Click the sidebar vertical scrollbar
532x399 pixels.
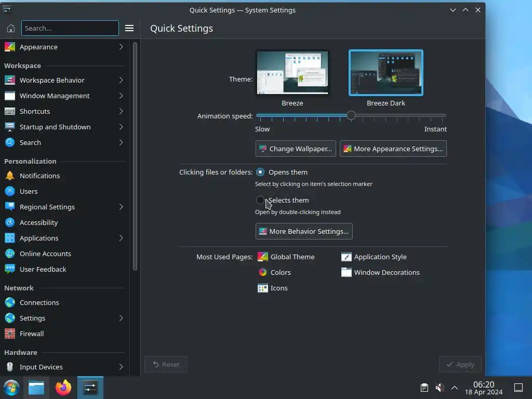pos(135,156)
